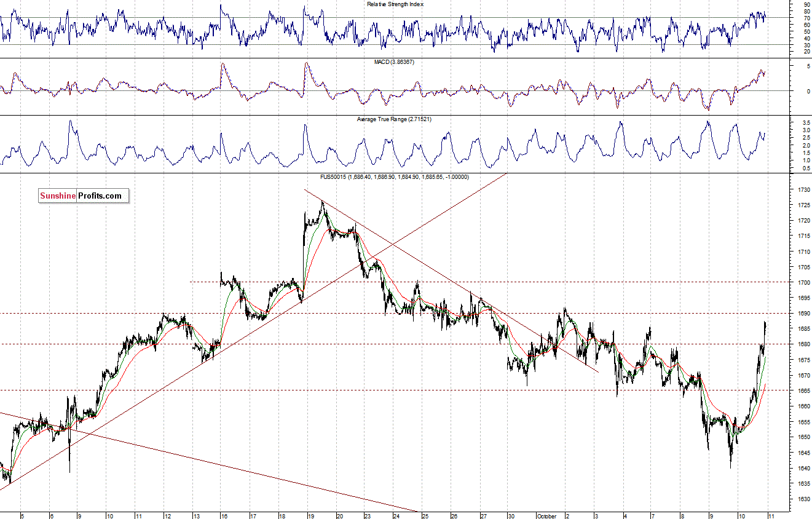Click the SunshineProfits.com logo
The width and height of the screenshot is (812, 519).
[84, 196]
